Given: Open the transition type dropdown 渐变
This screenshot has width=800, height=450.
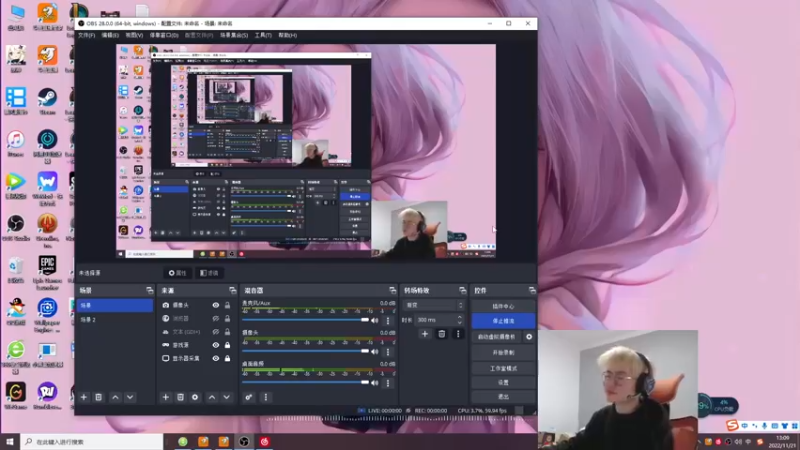Looking at the screenshot, I should (434, 305).
